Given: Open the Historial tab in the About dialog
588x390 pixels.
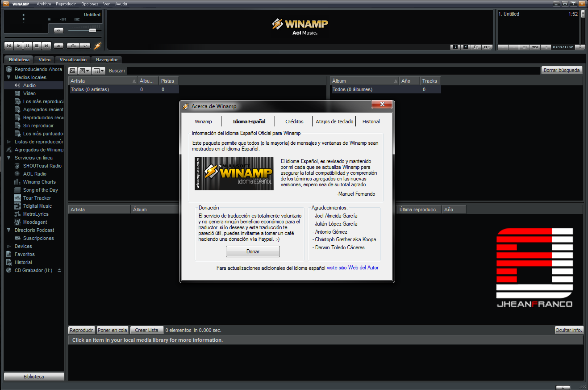Looking at the screenshot, I should (x=371, y=122).
